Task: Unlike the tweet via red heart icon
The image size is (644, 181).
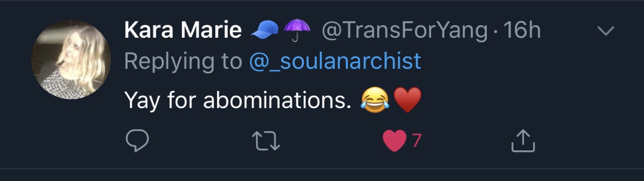Action: click(395, 141)
